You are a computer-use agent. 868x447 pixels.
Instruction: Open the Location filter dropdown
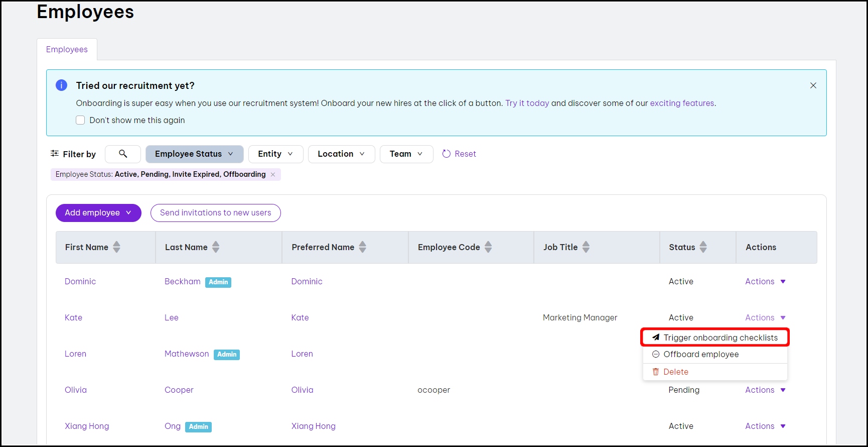341,154
